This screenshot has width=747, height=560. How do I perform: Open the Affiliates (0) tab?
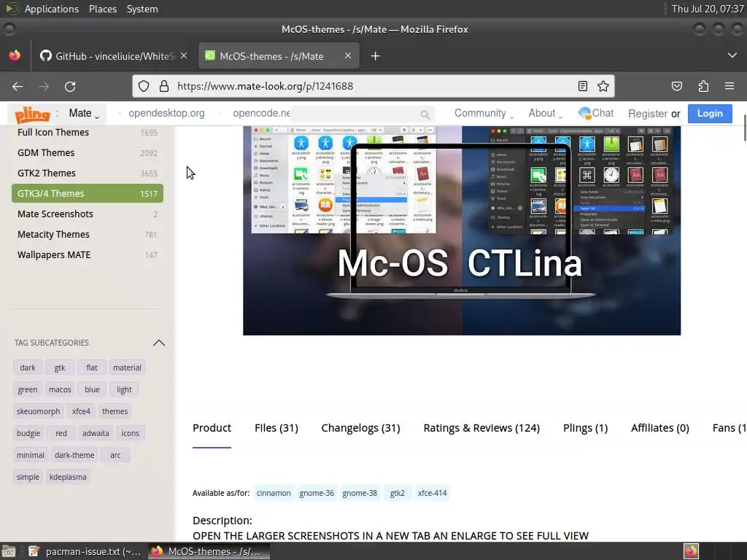(659, 428)
